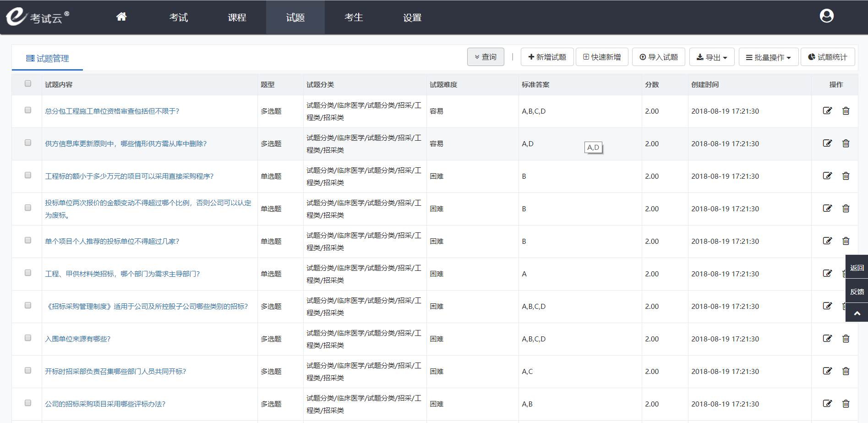
Task: Open the 考试 menu
Action: pyautogui.click(x=179, y=17)
